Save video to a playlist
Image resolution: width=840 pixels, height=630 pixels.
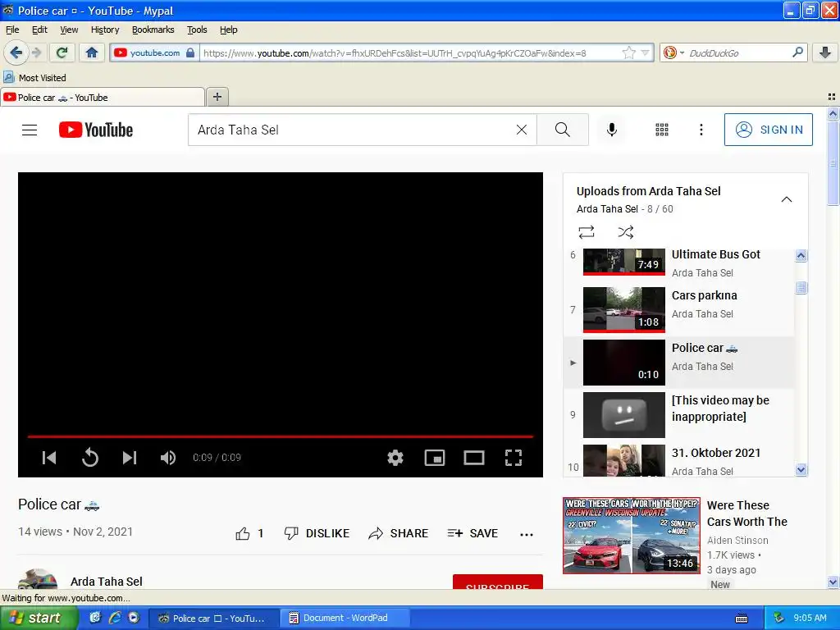[x=472, y=533]
